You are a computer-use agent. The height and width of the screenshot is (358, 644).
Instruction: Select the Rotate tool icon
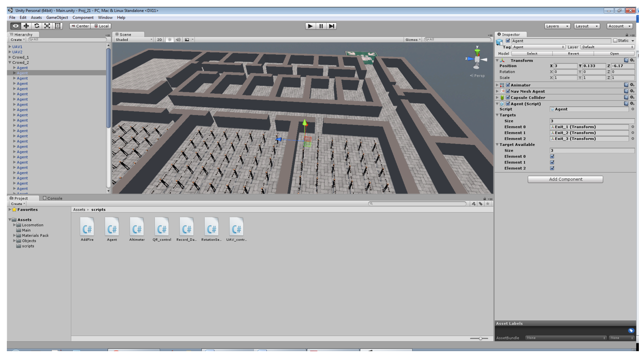tap(37, 26)
